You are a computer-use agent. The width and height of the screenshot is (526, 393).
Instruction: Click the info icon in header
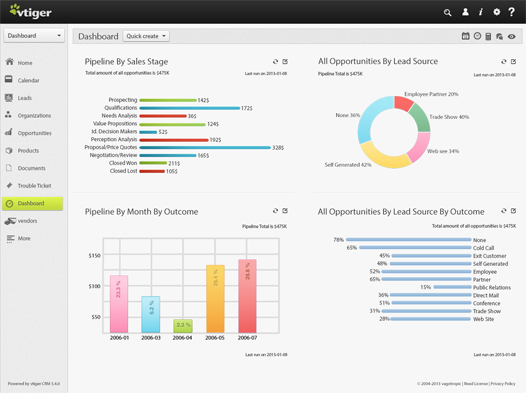pos(481,12)
